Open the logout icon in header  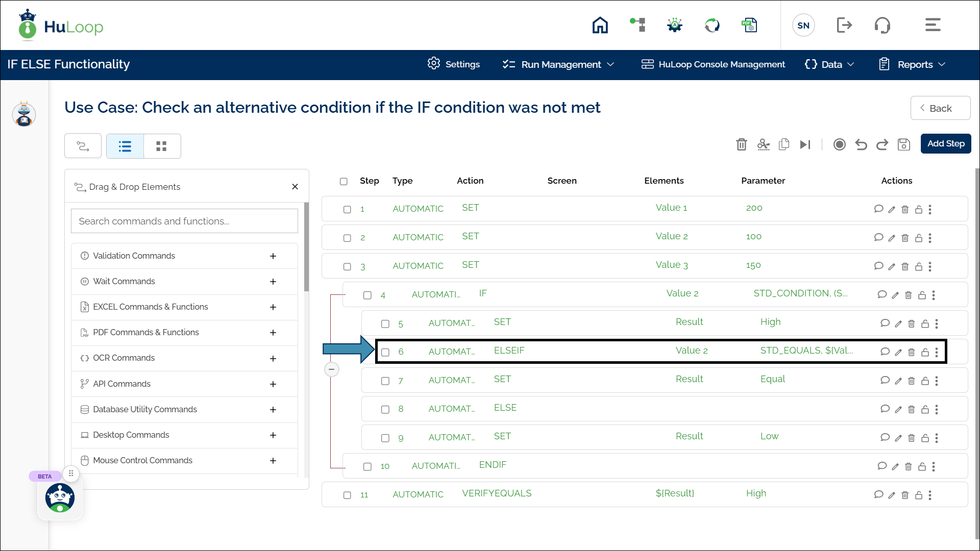click(844, 25)
